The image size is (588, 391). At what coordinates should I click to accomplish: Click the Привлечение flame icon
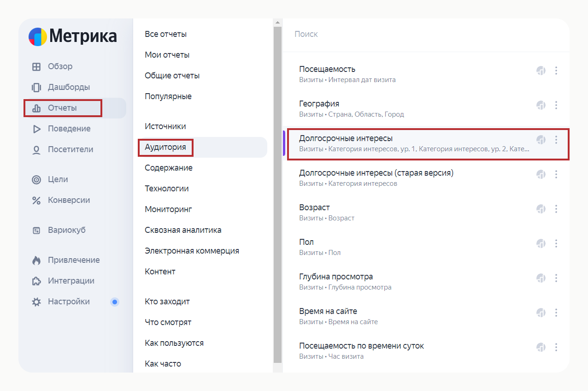click(36, 260)
